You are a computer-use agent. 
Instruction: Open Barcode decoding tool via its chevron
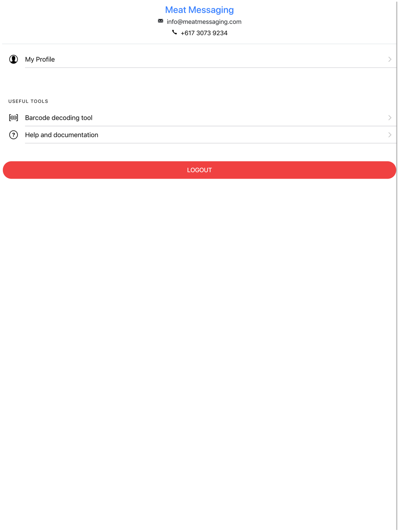pos(390,118)
